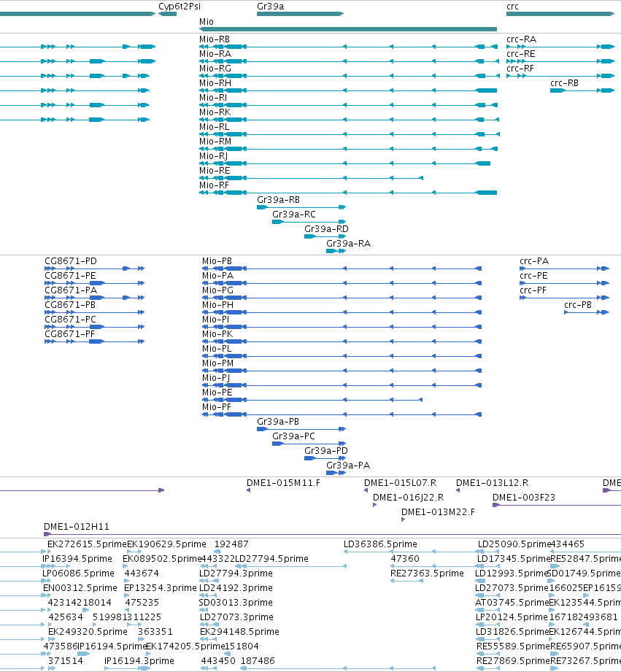Open protein Gr39a-PB
This screenshot has width=621, height=672.
(x=278, y=421)
